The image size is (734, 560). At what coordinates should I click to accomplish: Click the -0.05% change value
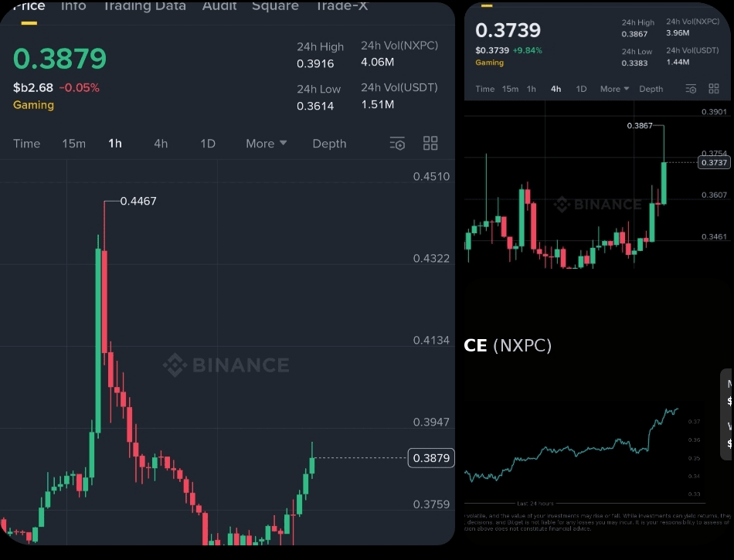point(79,88)
